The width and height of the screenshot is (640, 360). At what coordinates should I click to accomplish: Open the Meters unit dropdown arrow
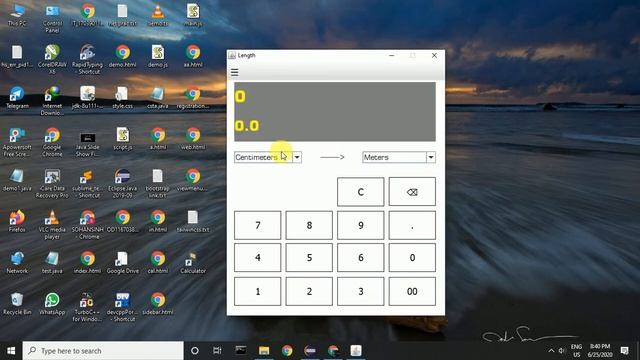[431, 157]
